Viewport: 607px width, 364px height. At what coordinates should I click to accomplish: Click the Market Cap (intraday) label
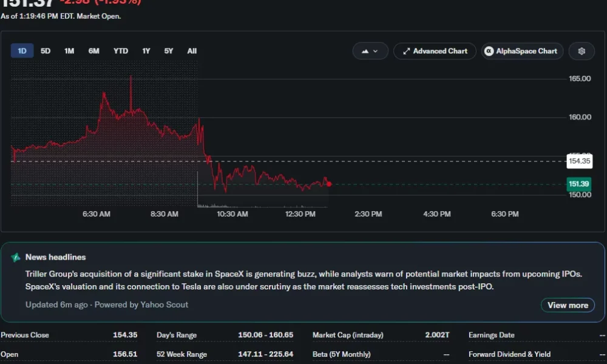click(348, 335)
